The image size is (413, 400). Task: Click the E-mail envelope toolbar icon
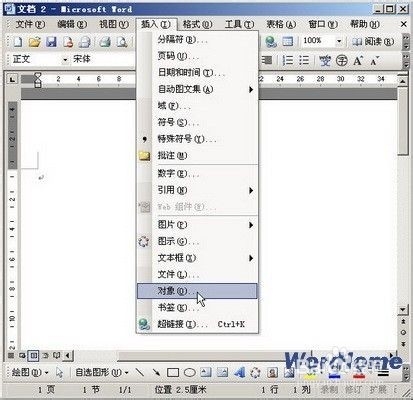click(x=85, y=42)
